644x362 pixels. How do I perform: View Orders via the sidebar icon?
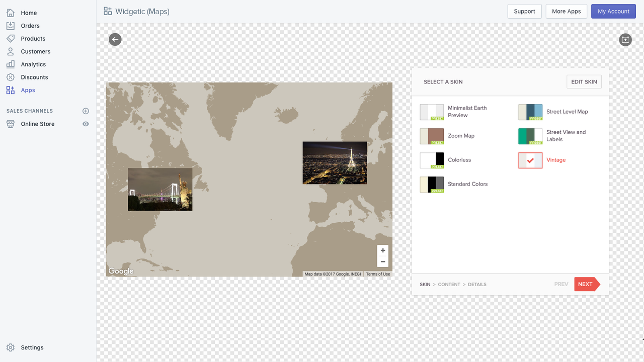[x=11, y=25]
